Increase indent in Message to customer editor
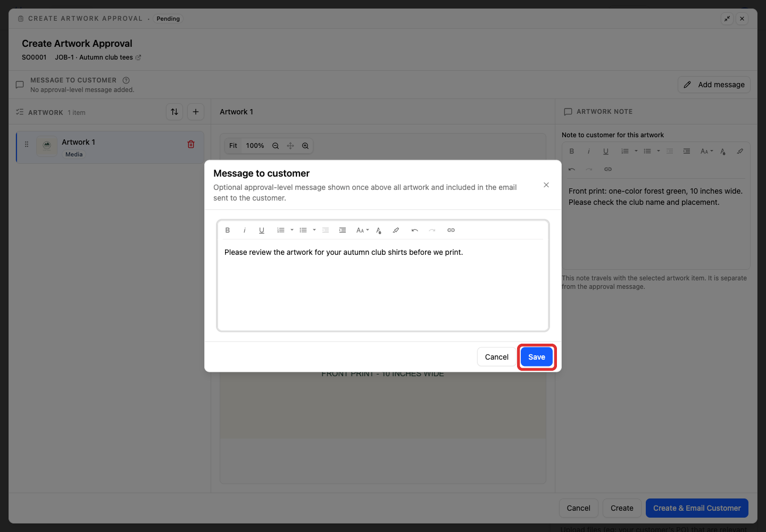 coord(343,230)
